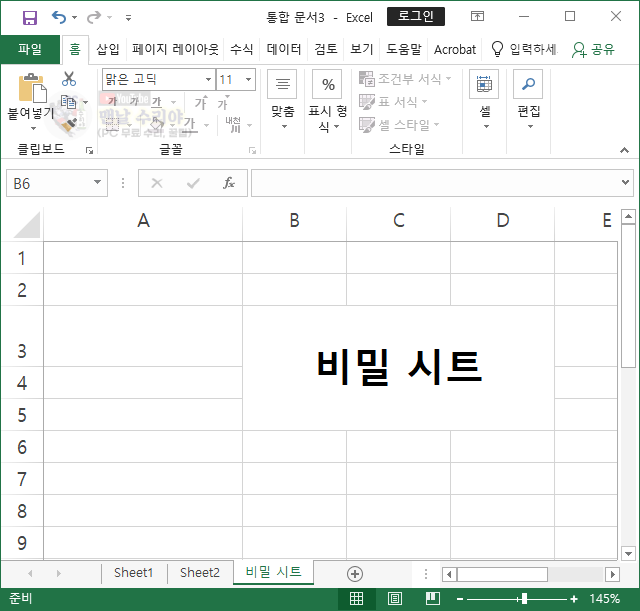Click the 로그인 sign-in button

pos(416,16)
